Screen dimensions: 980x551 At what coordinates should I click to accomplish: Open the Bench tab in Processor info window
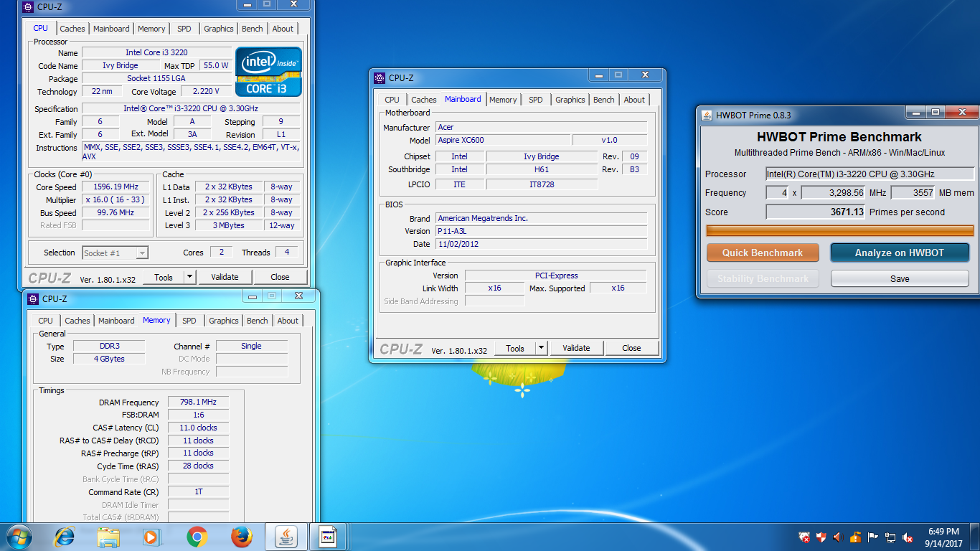[253, 29]
